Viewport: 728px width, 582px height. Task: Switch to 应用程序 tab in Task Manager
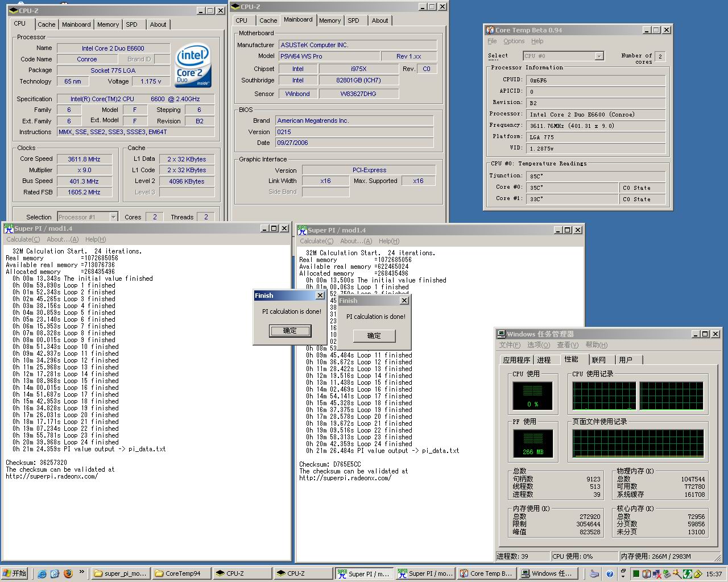516,360
